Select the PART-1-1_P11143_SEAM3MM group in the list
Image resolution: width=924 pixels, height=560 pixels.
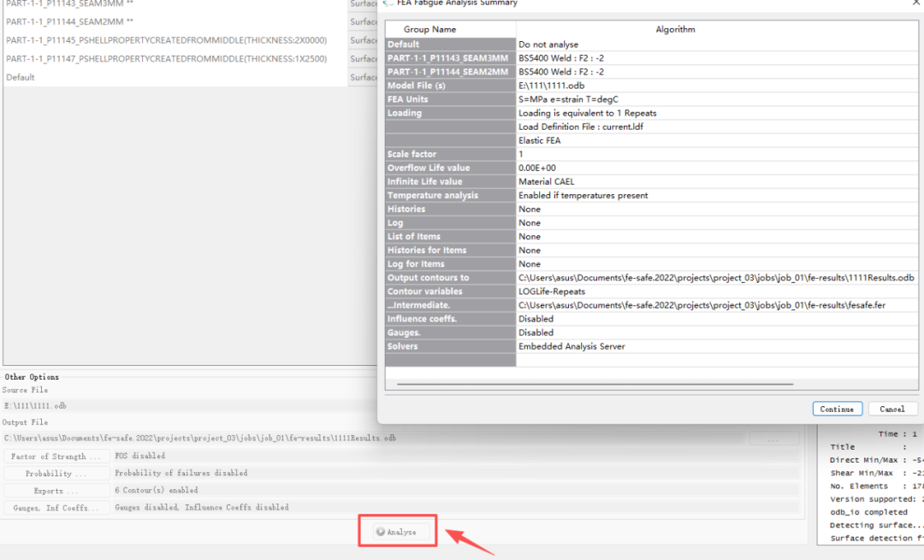coord(175,4)
